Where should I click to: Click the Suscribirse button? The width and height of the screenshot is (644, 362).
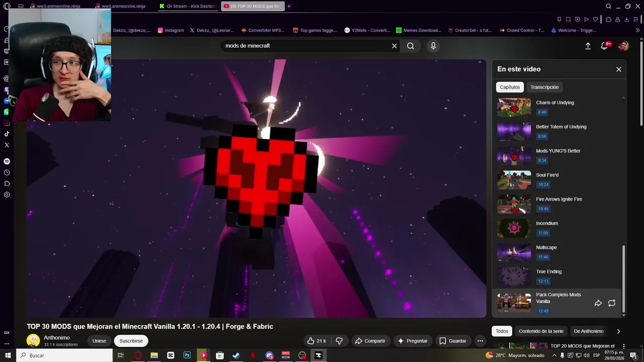coord(131,341)
